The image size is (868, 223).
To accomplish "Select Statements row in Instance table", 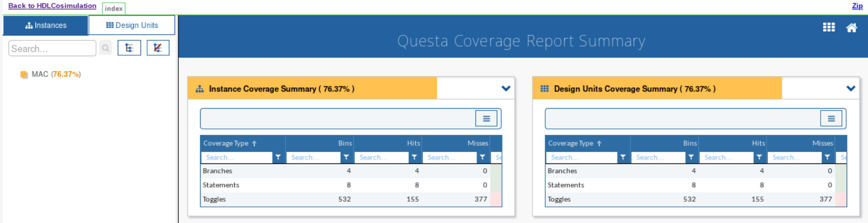I will click(351, 185).
